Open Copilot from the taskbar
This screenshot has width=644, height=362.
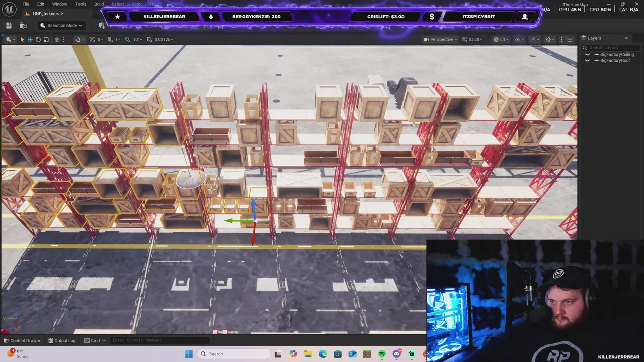point(293,354)
